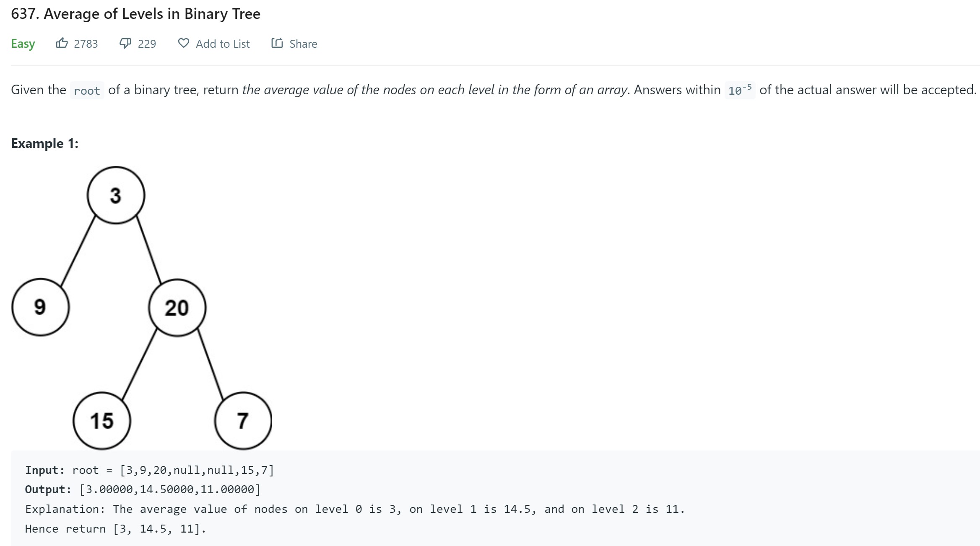
Task: Click the thumbs-down dislike icon
Action: 125,43
